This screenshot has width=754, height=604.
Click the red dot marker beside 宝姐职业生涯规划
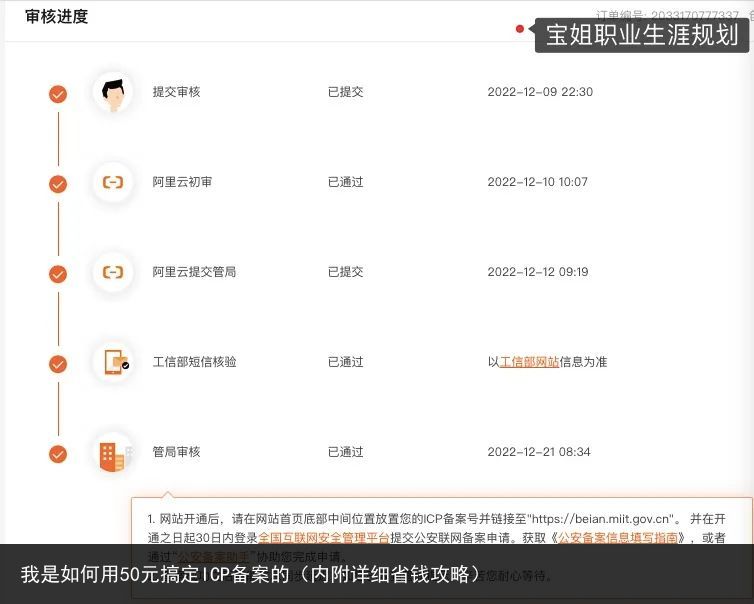coord(520,29)
